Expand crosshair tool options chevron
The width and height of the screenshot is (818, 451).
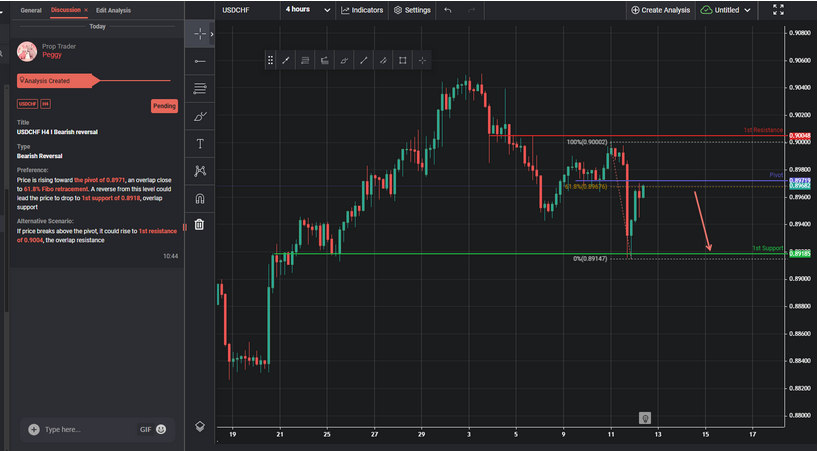(212, 34)
